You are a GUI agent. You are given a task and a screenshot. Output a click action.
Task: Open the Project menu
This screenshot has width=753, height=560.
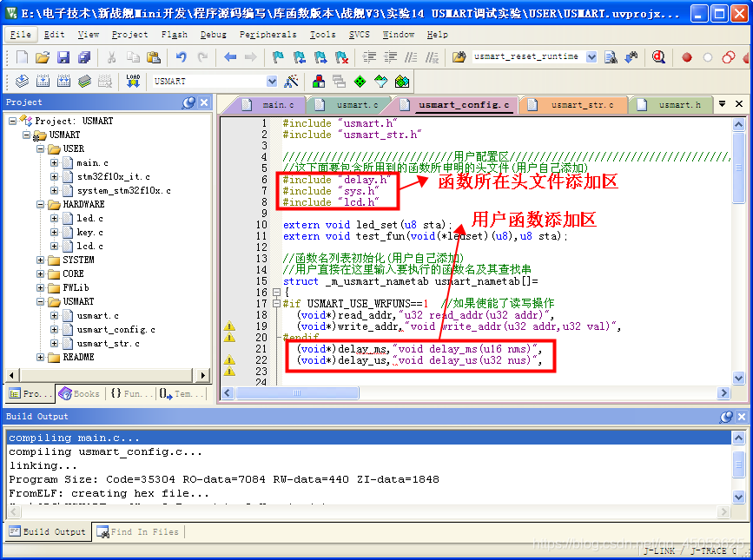pos(129,35)
